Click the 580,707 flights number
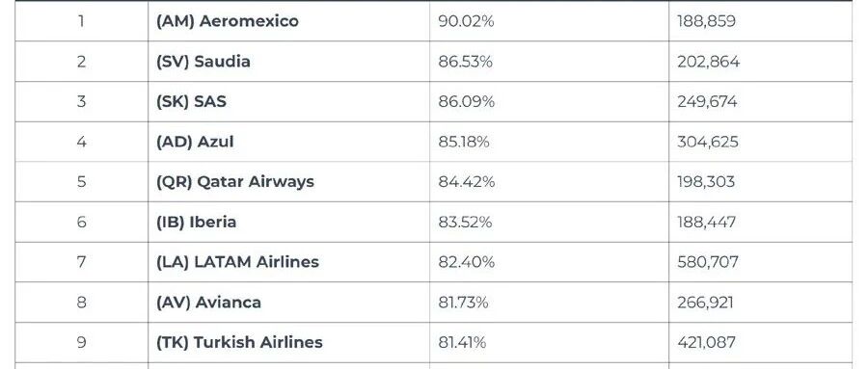This screenshot has width=868, height=369. click(708, 262)
